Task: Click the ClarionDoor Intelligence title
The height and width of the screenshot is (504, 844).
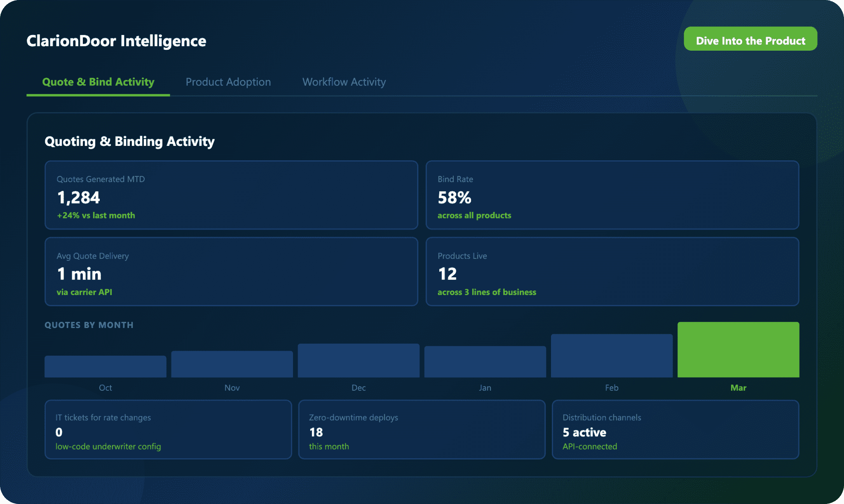Action: [116, 41]
